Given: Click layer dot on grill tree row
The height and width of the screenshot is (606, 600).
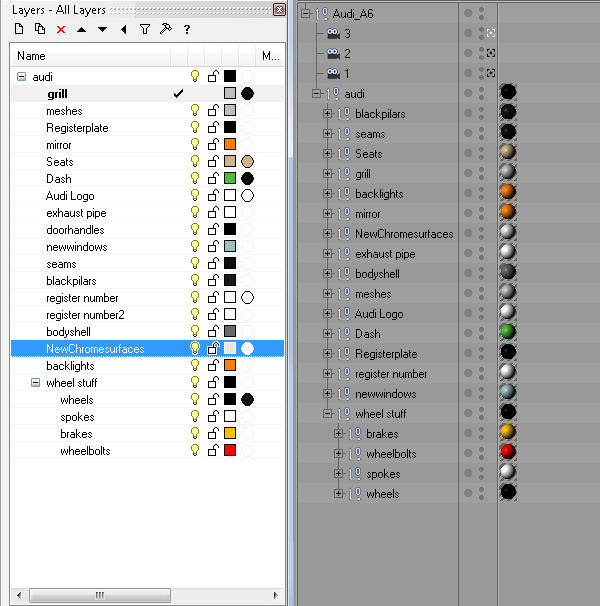Looking at the screenshot, I should [x=468, y=173].
